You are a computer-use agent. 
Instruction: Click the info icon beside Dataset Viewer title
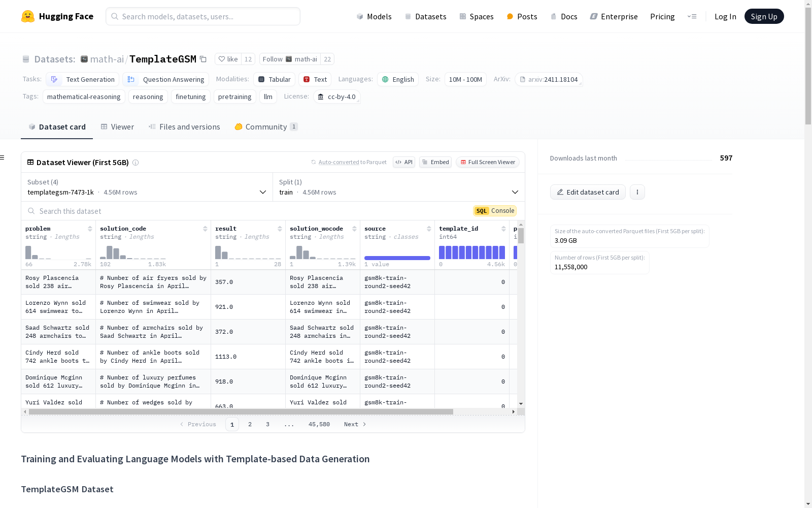point(136,163)
